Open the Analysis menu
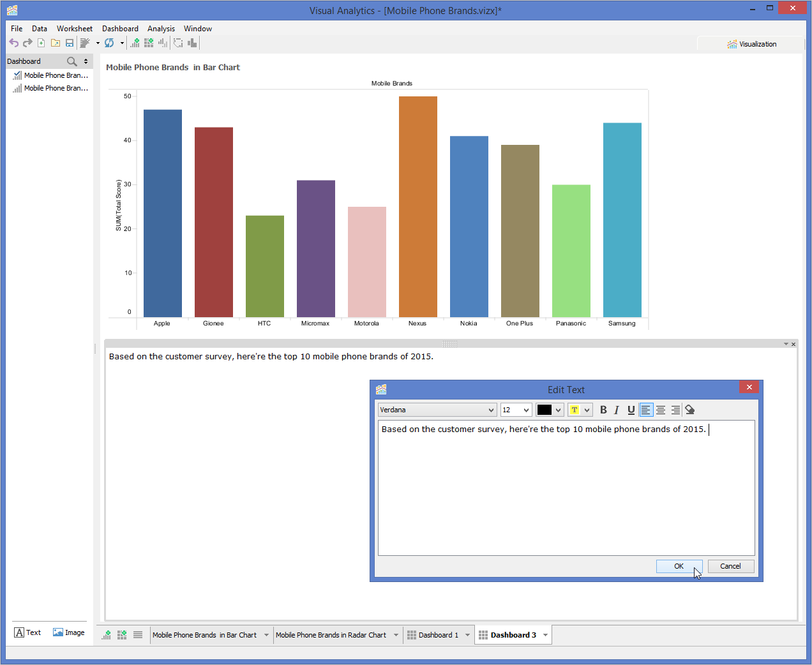This screenshot has width=812, height=665. tap(161, 29)
